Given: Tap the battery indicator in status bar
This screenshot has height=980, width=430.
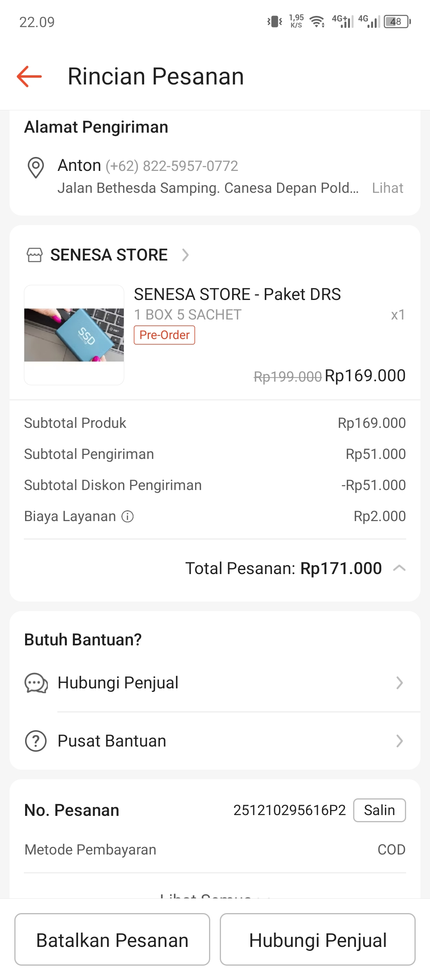Looking at the screenshot, I should (397, 22).
